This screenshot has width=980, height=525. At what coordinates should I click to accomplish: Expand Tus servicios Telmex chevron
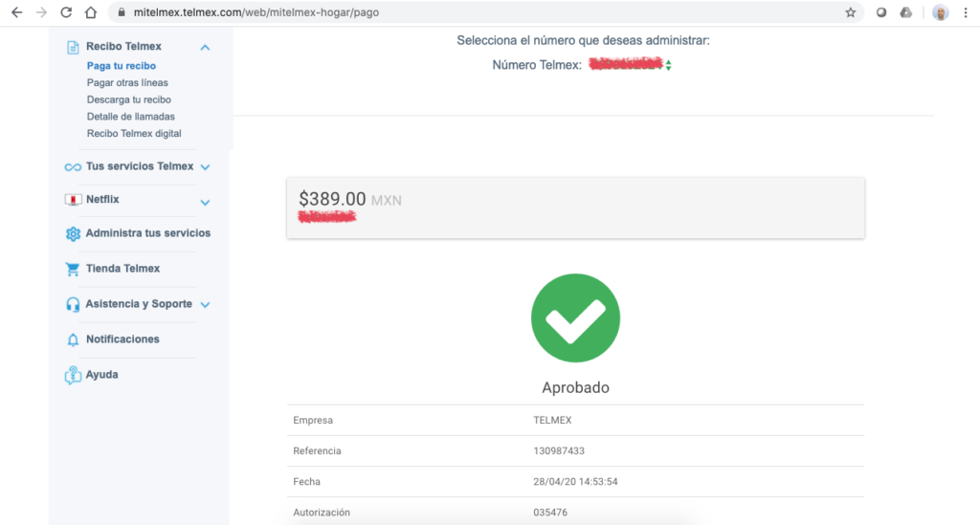(205, 167)
